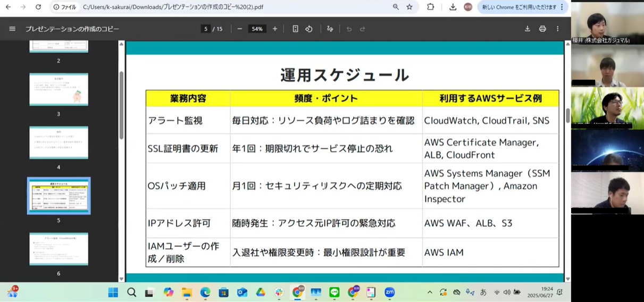Select the 櫻井 participant video tile
The image size is (644, 302).
[608, 22]
